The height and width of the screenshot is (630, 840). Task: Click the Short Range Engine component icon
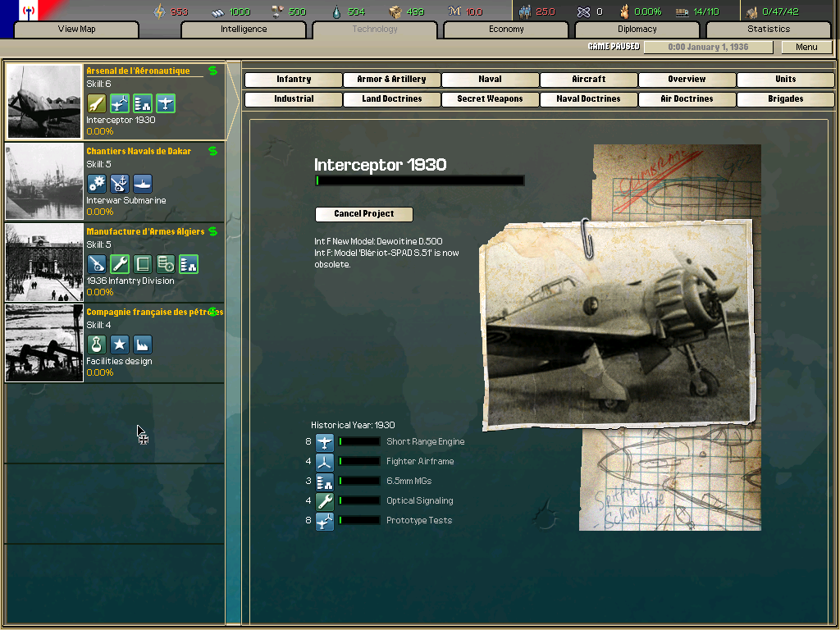tap(325, 442)
